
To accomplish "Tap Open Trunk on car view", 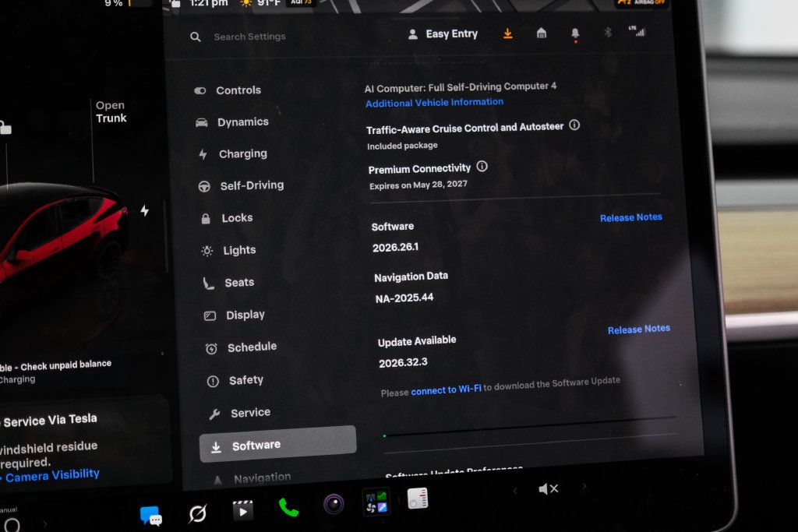I will 111,112.
